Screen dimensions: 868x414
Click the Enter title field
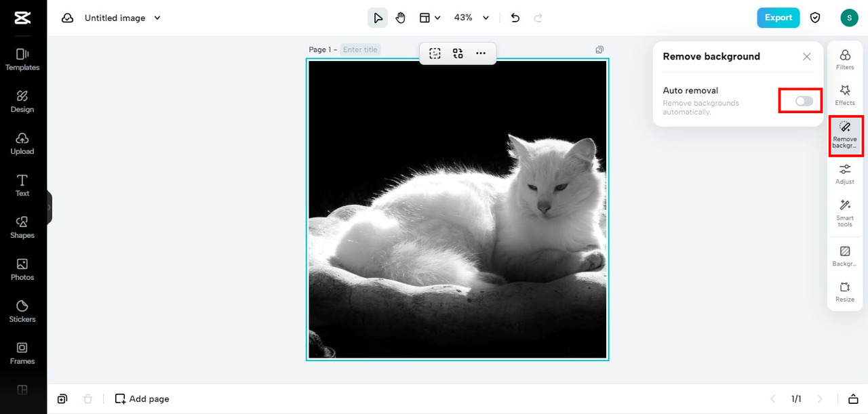pos(360,49)
